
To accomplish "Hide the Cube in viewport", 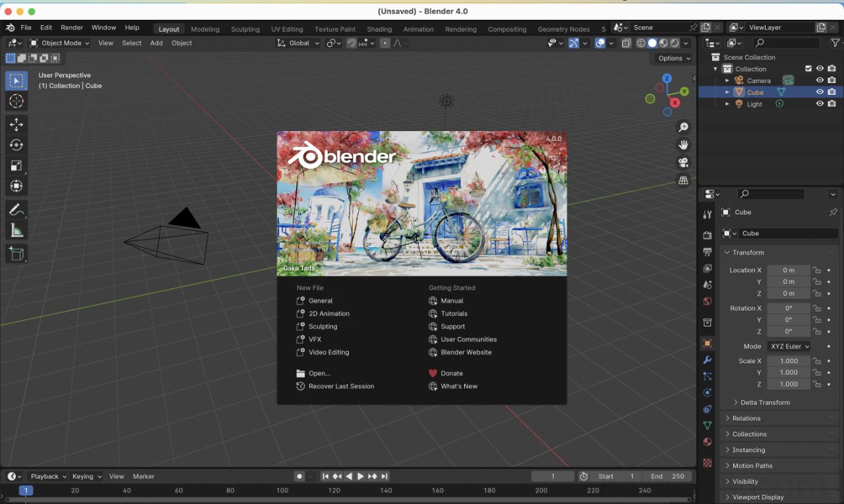I will coord(820,92).
